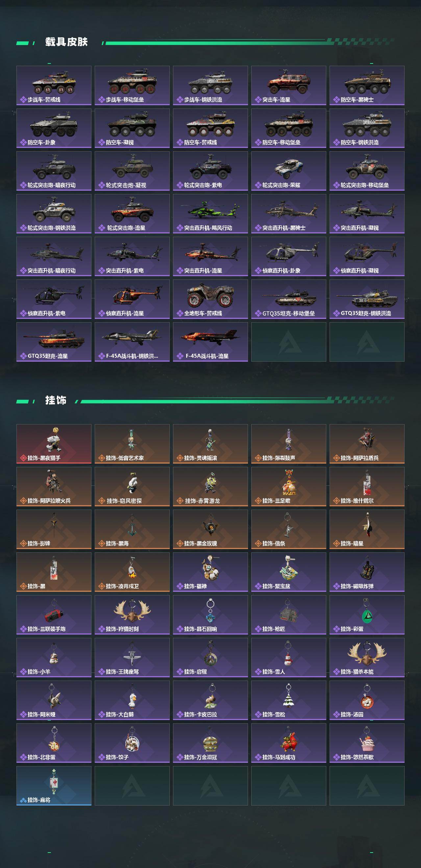Image resolution: width=421 pixels, height=868 pixels.
Task: Select the 挂饰-三足蟾 charm icon
Action: coord(288,487)
